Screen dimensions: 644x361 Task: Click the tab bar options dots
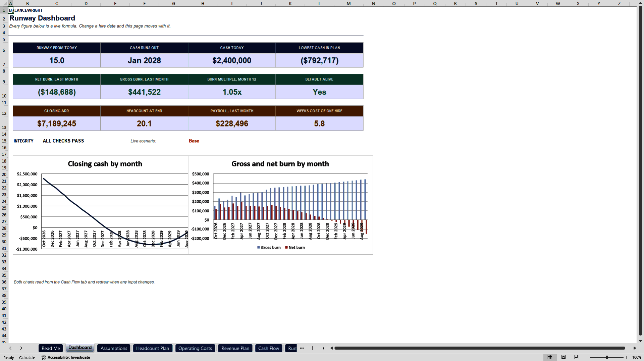point(323,349)
